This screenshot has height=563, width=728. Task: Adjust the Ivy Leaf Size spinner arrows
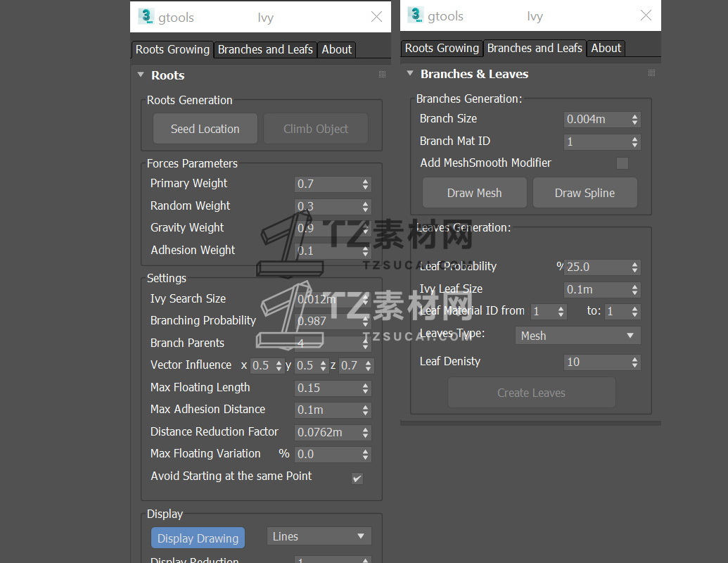[x=634, y=290]
